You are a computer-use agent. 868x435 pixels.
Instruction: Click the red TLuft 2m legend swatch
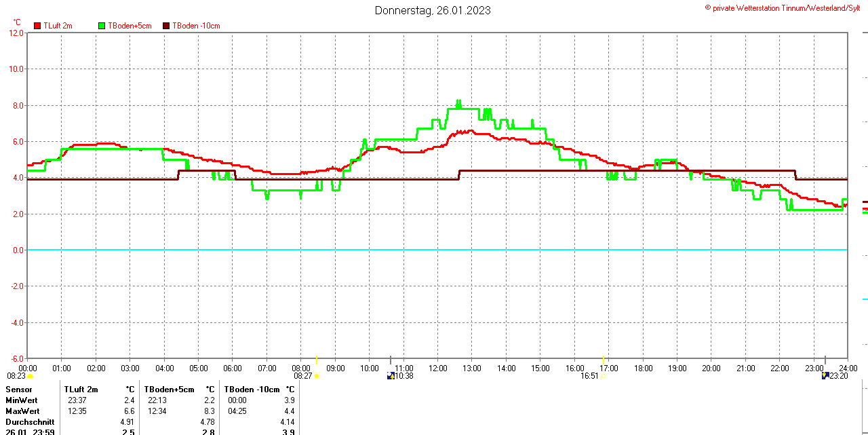37,26
